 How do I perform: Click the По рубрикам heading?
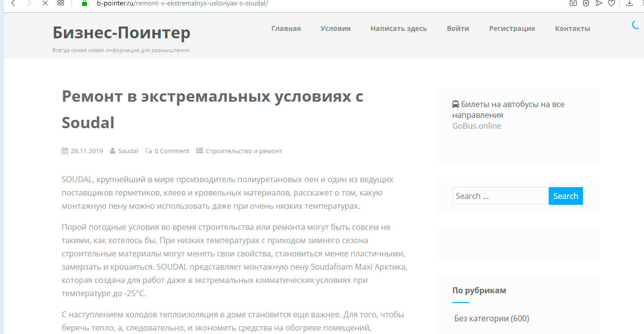pos(479,290)
